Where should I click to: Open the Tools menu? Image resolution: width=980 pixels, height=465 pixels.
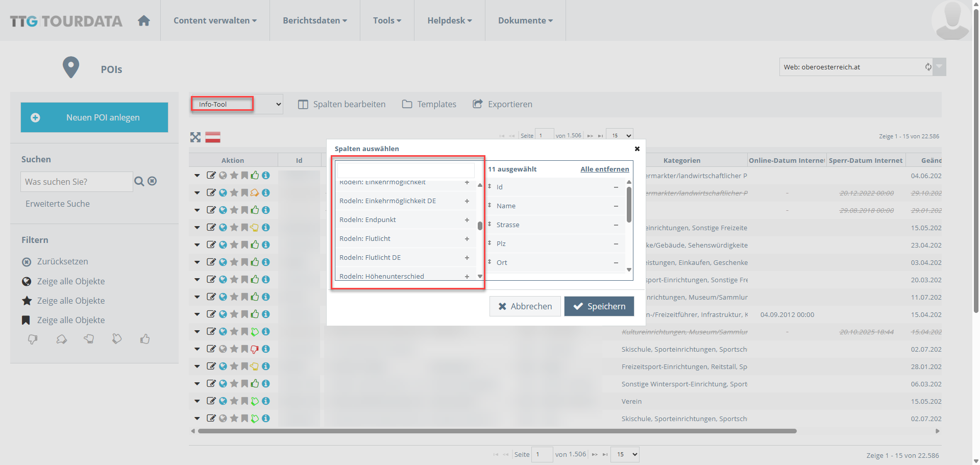(x=387, y=20)
